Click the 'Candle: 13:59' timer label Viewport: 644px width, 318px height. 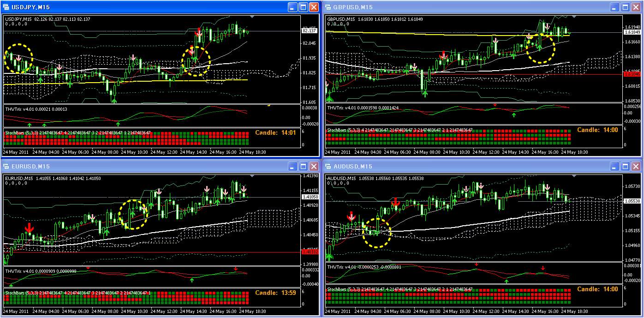coord(275,293)
